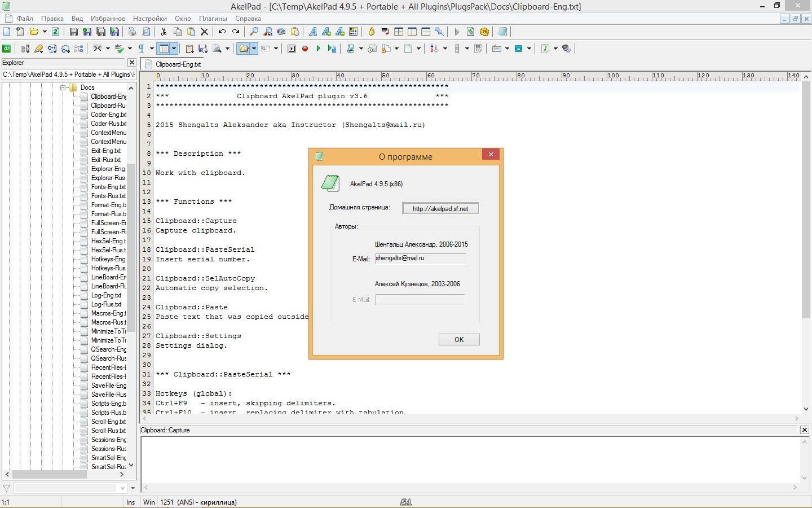Click OK in the О программе dialog
This screenshot has width=812, height=508.
tap(459, 339)
